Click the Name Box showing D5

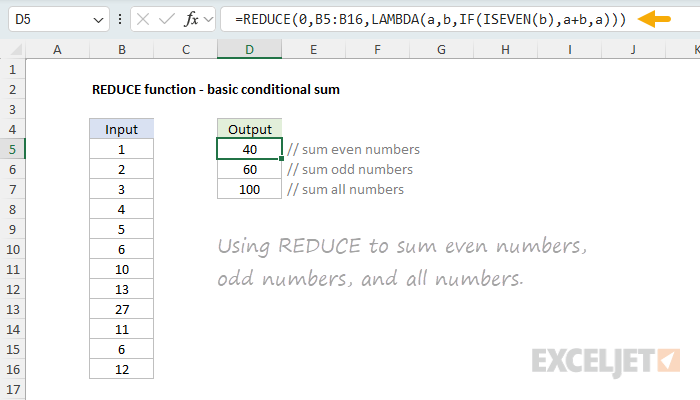pyautogui.click(x=58, y=19)
